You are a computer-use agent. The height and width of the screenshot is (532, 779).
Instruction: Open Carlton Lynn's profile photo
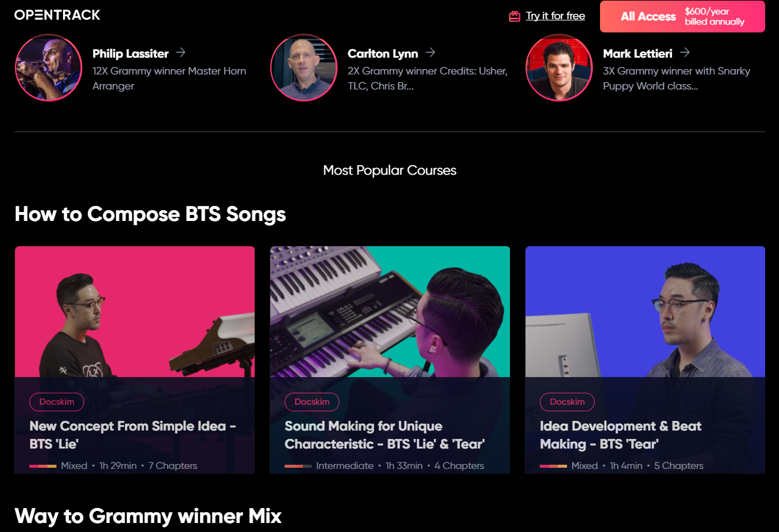coord(304,67)
